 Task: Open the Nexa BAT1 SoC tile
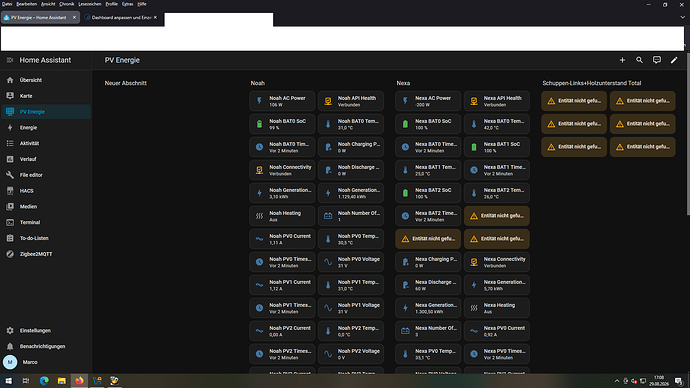pyautogui.click(x=496, y=147)
